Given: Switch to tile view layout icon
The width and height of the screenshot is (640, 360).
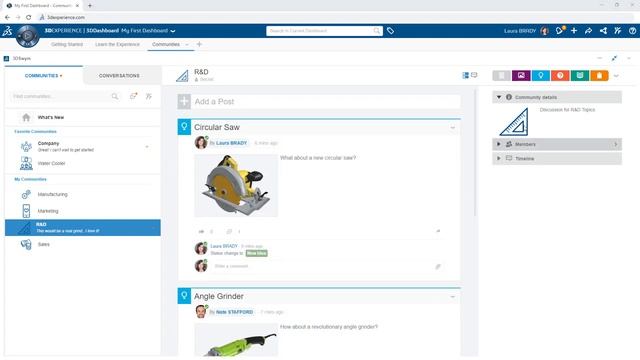Looking at the screenshot, I should point(465,75).
